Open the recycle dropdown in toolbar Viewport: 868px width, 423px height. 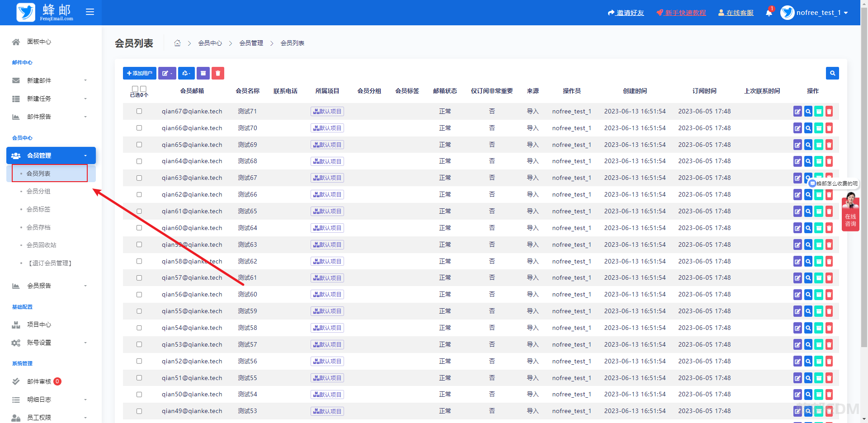pyautogui.click(x=186, y=73)
